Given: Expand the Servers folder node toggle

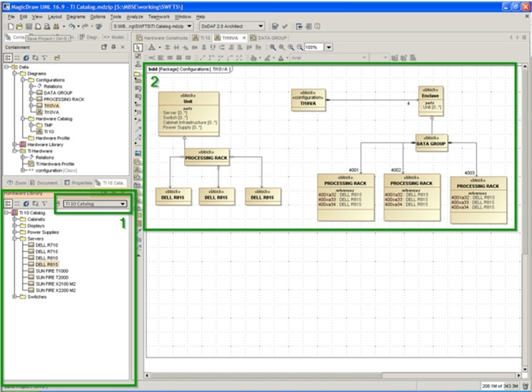Looking at the screenshot, I should (14, 239).
